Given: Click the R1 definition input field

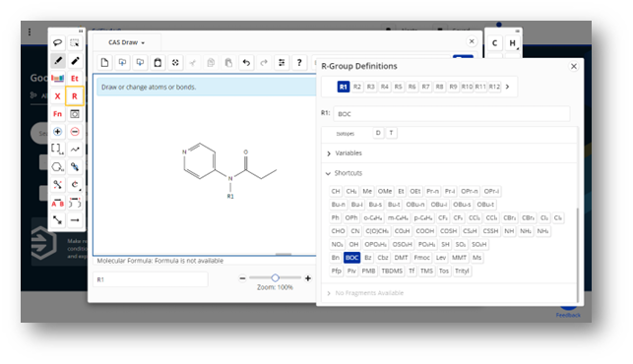Looking at the screenshot, I should point(452,114).
